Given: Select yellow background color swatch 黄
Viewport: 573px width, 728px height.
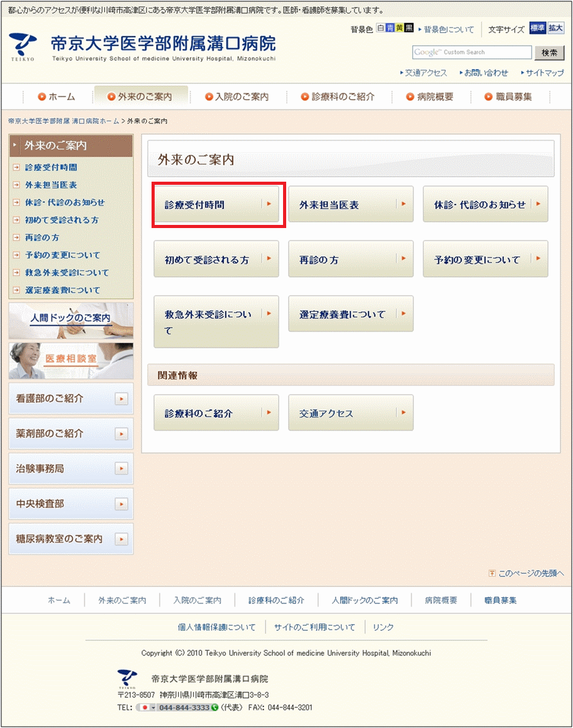Looking at the screenshot, I should pyautogui.click(x=399, y=28).
